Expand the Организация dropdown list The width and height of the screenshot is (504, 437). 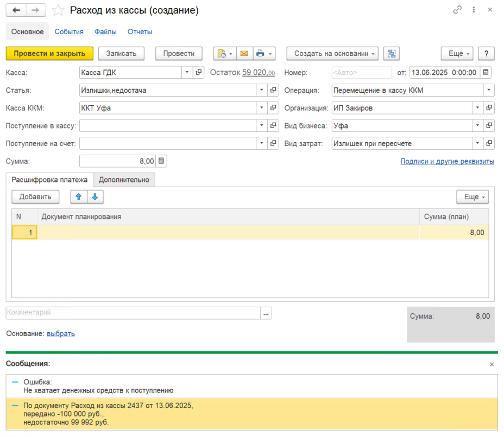point(477,108)
